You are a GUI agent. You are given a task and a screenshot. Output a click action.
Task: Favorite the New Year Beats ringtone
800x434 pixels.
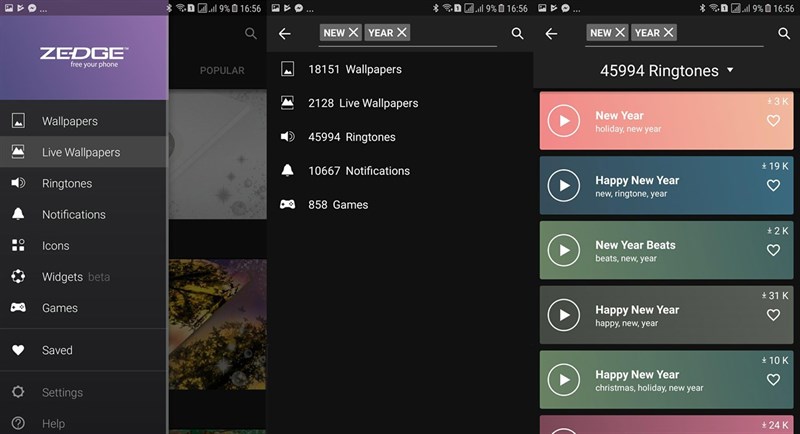pyautogui.click(x=773, y=250)
